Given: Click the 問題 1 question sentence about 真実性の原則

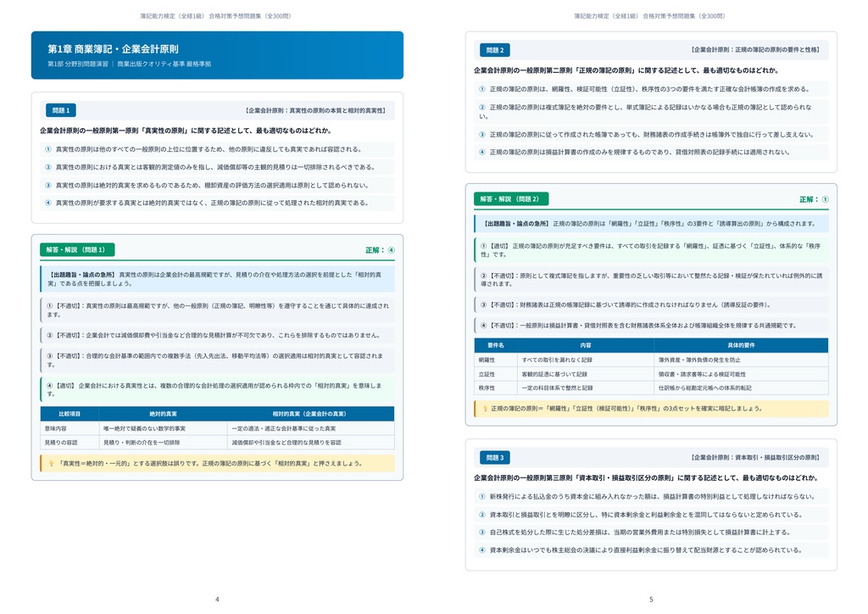Looking at the screenshot, I should [186, 131].
